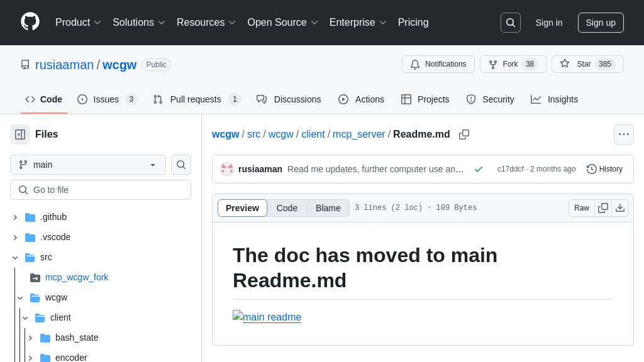Collapse the src folder chevron
The image size is (644, 362).
click(15, 257)
